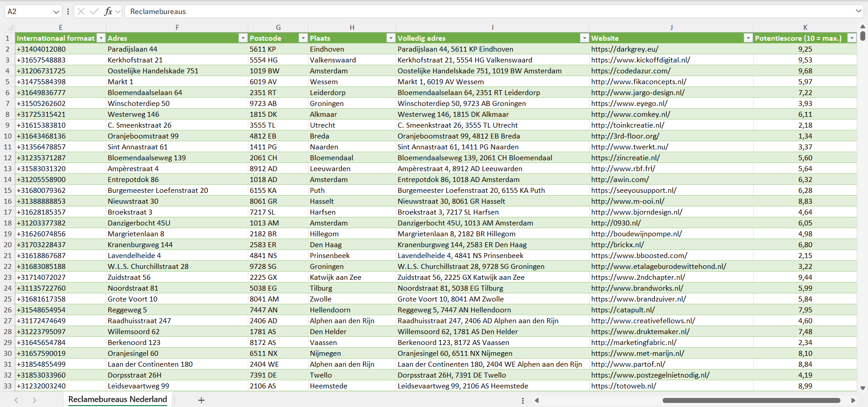Viewport: 868px width, 407px height.
Task: Open the Potentiescore column filter dropdown
Action: [852, 38]
